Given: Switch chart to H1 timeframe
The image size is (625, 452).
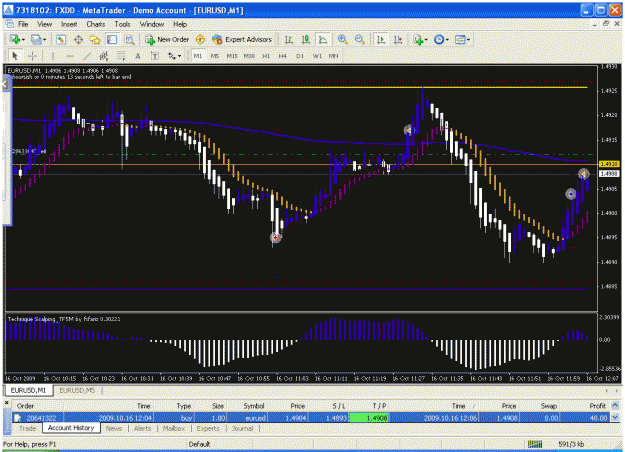Looking at the screenshot, I should pyautogui.click(x=266, y=56).
